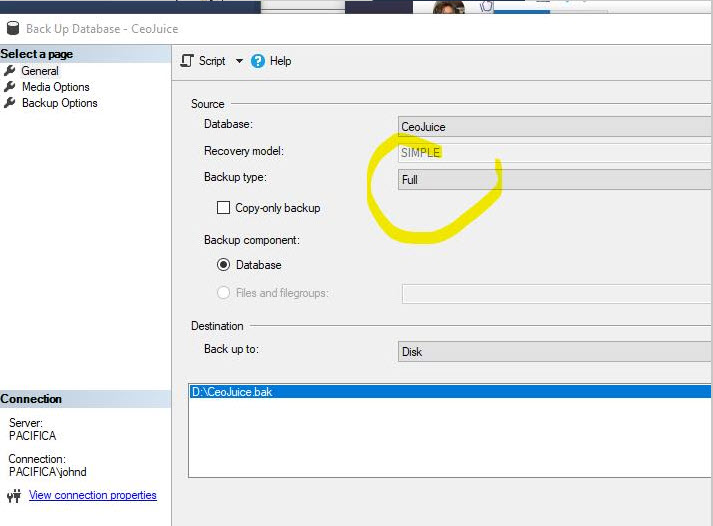Click the wrench icon next to Backup Options
713x526 pixels.
[10, 103]
